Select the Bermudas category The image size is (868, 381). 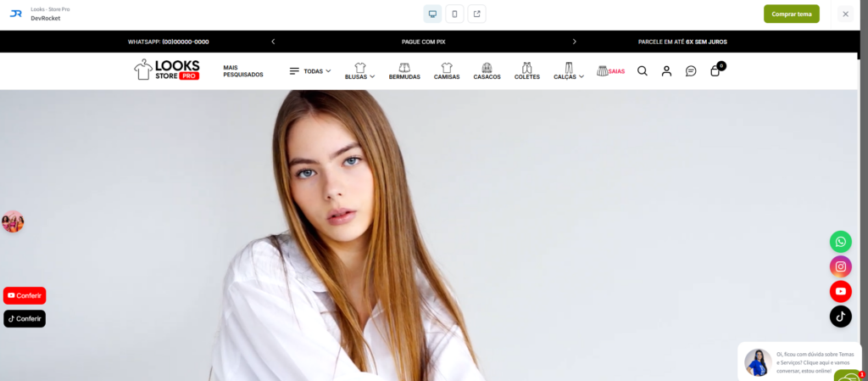[x=404, y=71]
